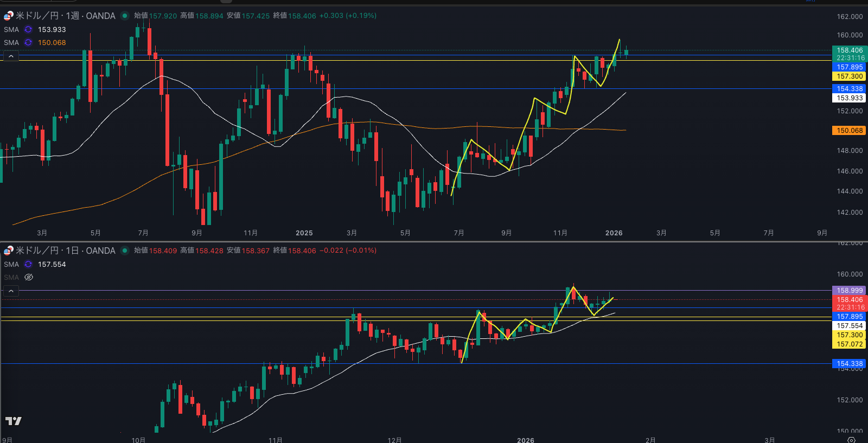Image resolution: width=868 pixels, height=443 pixels.
Task: Click the green market status dot on weekly chart
Action: [125, 16]
